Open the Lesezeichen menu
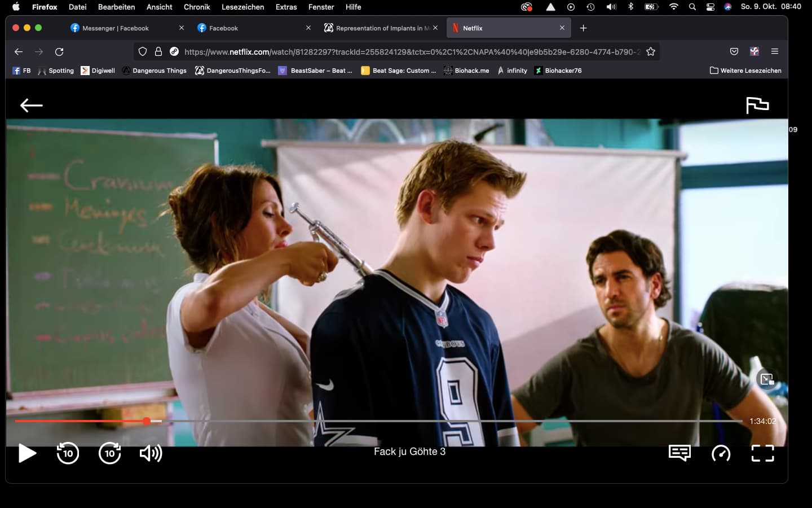812x508 pixels. click(242, 7)
